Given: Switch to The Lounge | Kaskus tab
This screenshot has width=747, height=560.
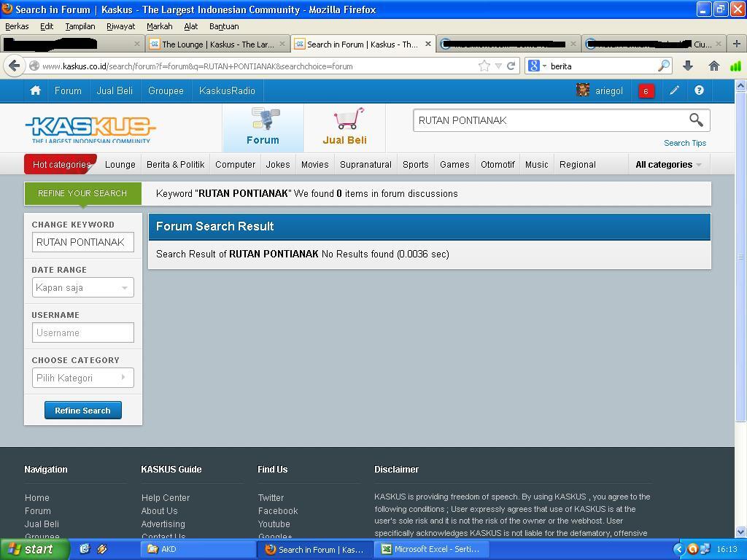Looking at the screenshot, I should (217, 44).
